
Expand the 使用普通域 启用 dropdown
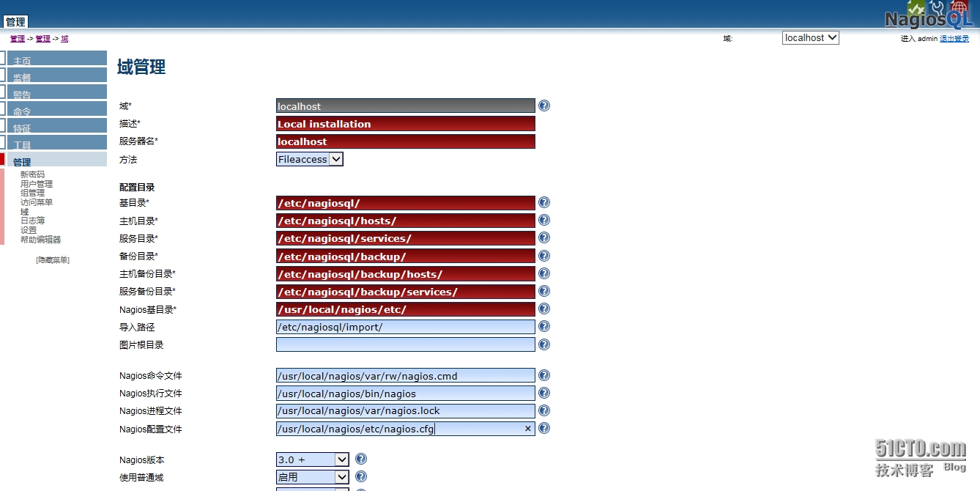(x=313, y=477)
